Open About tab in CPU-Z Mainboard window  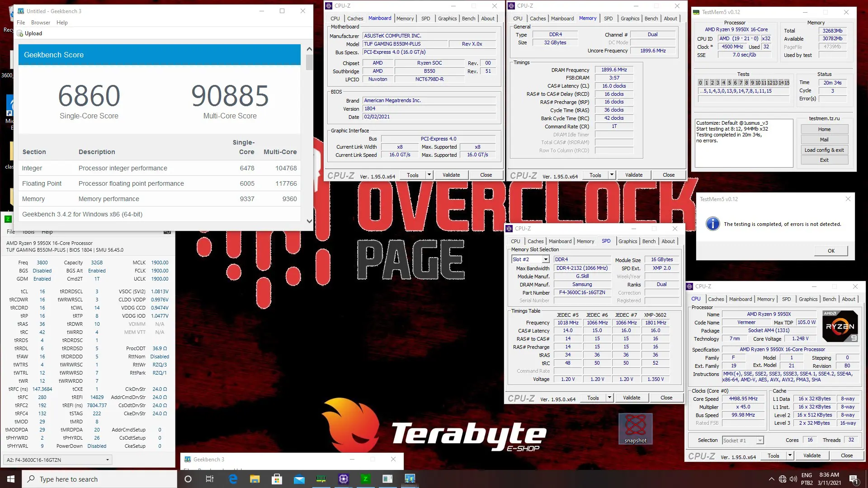488,19
